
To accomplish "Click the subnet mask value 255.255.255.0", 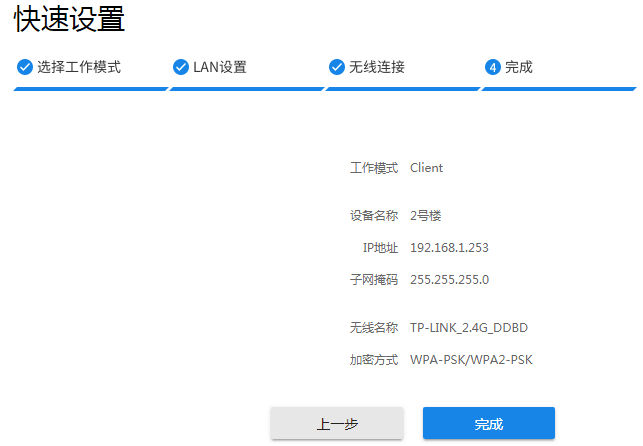I will (449, 279).
